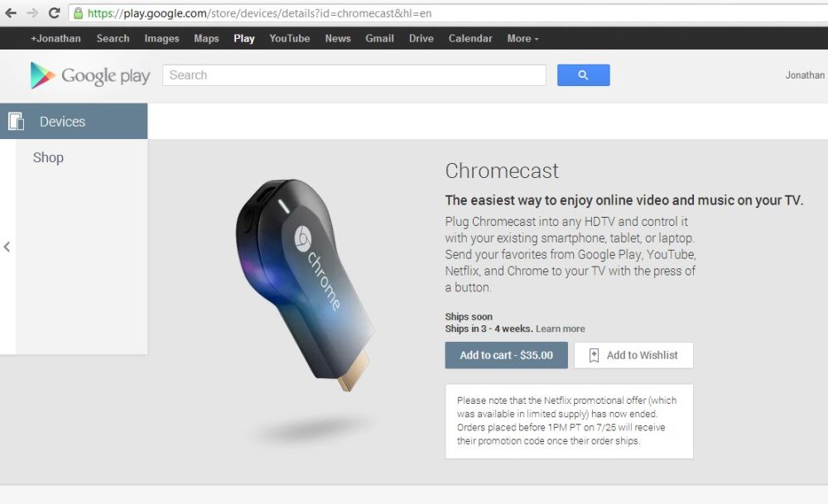This screenshot has height=504, width=828.
Task: Open YouTube from the top navigation bar
Action: tap(289, 39)
